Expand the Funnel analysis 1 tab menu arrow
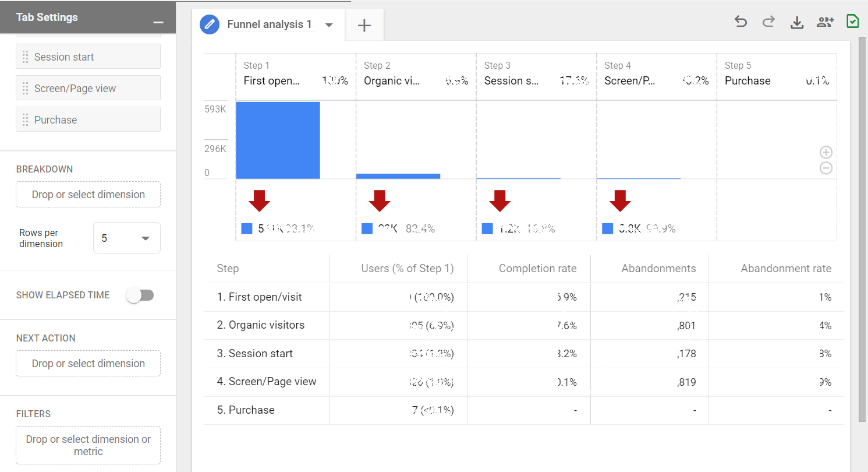The width and height of the screenshot is (868, 472). [329, 25]
